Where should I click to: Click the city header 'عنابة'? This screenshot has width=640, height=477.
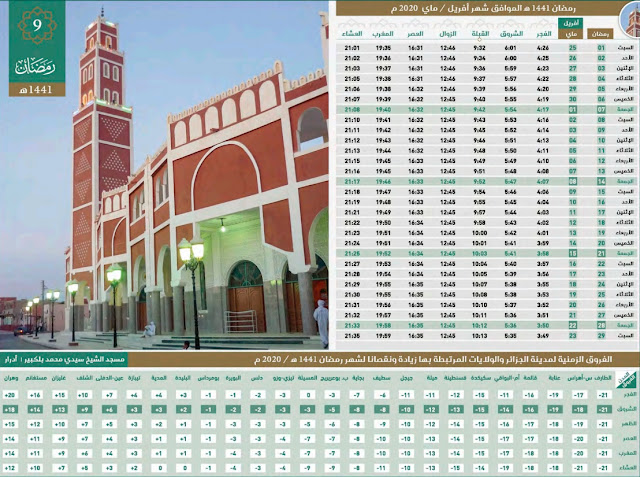tap(554, 378)
